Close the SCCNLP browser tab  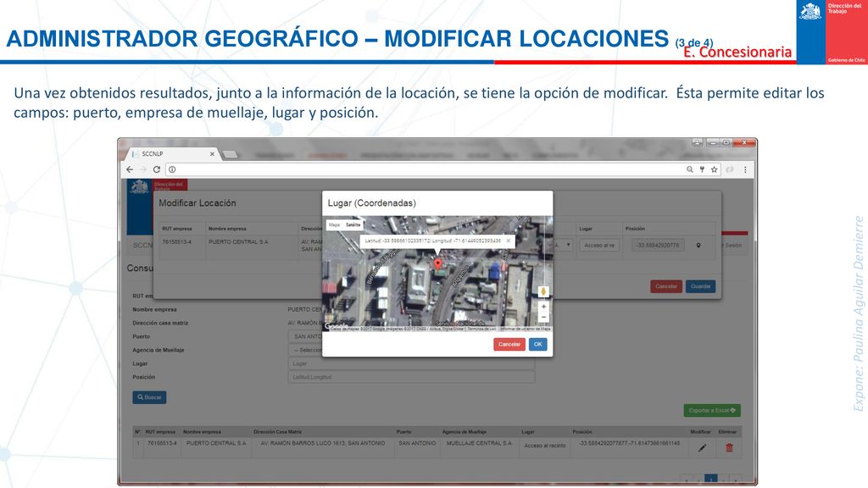coord(211,154)
